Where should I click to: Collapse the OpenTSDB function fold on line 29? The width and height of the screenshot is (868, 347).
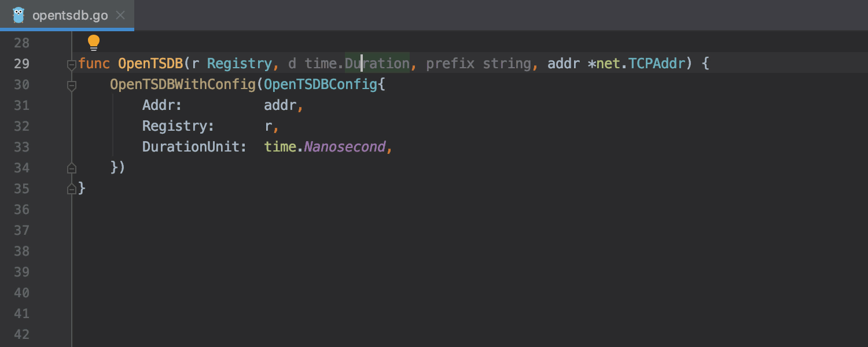(72, 65)
